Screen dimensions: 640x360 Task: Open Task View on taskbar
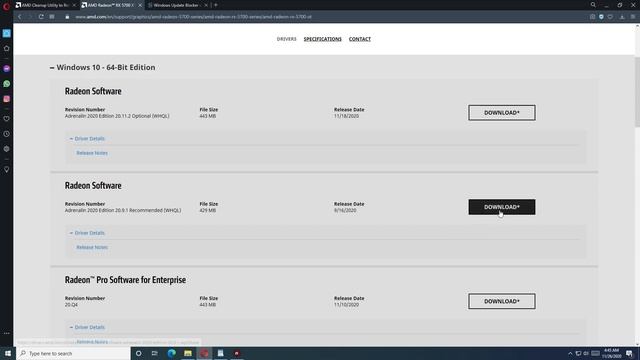pos(155,353)
